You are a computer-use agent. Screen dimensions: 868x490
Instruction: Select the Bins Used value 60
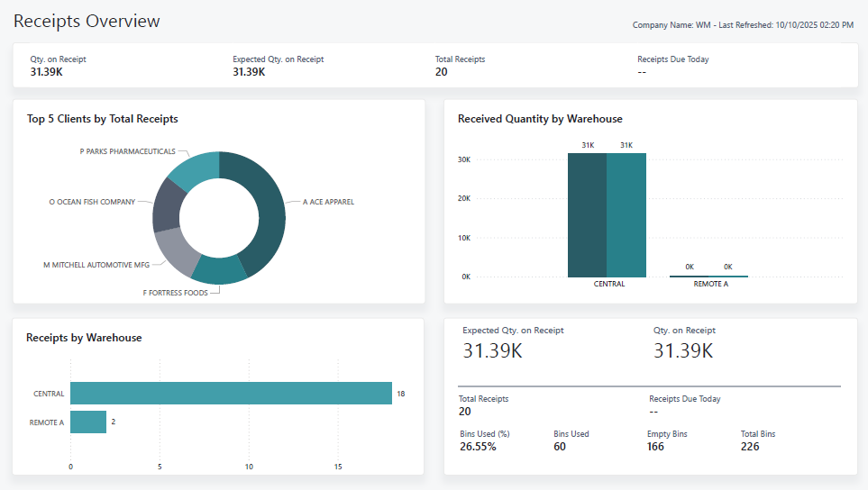click(560, 447)
